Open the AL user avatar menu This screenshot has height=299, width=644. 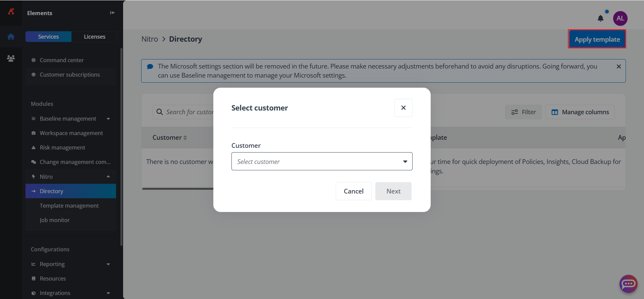tap(620, 18)
